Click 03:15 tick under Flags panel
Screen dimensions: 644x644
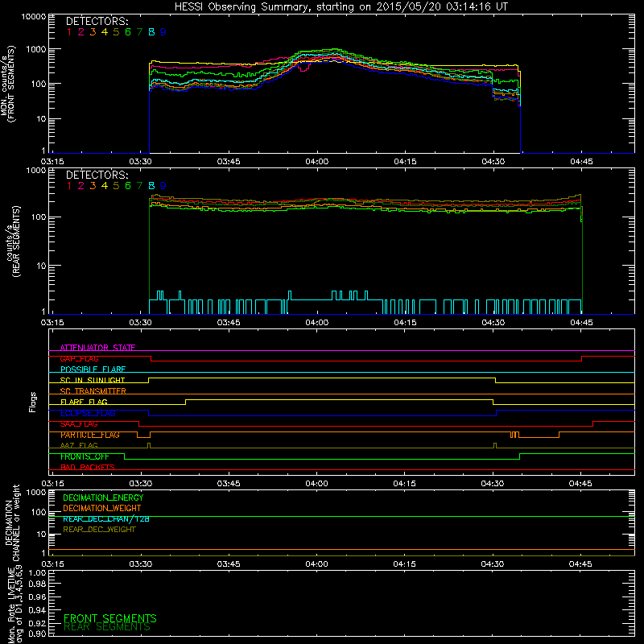tap(52, 484)
